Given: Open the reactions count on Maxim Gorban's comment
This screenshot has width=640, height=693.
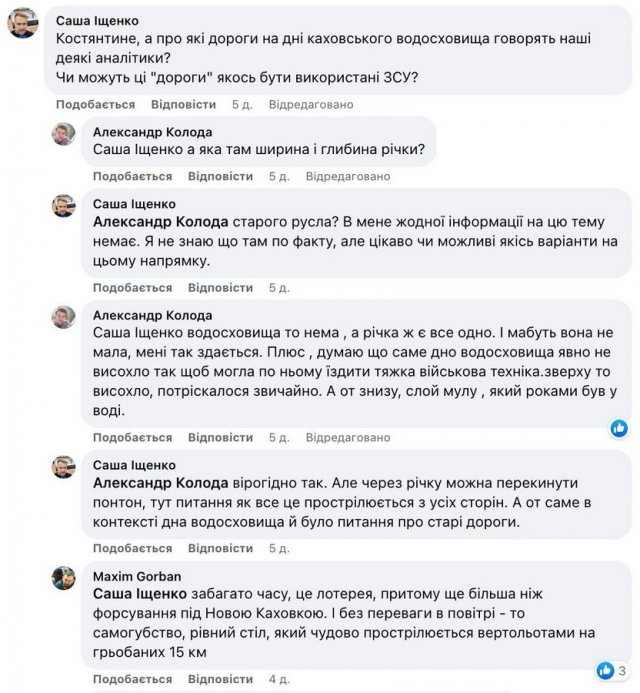Looking at the screenshot, I should click(x=611, y=670).
